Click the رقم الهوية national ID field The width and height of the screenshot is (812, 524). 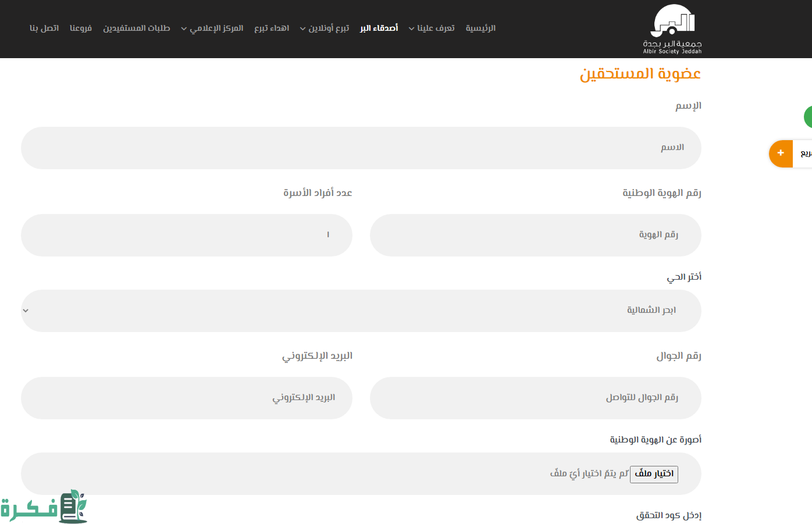coord(535,235)
